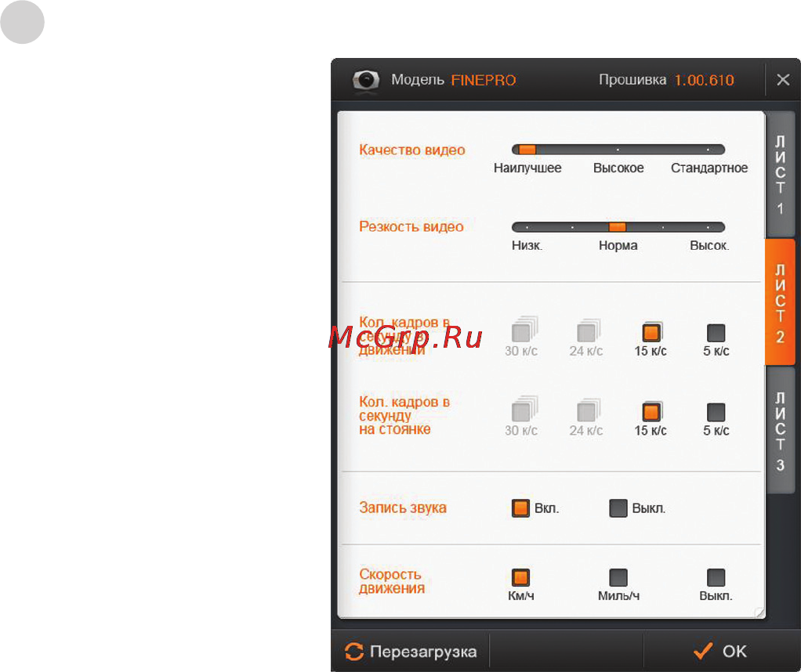The height and width of the screenshot is (672, 801).
Task: Open the ЛИСТ 3 tab
Action: pyautogui.click(x=780, y=431)
